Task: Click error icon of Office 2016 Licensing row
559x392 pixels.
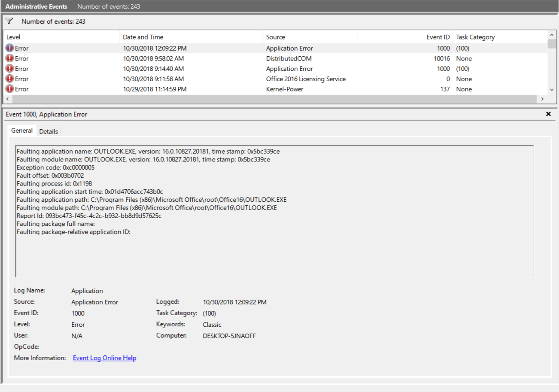Action: (x=9, y=79)
